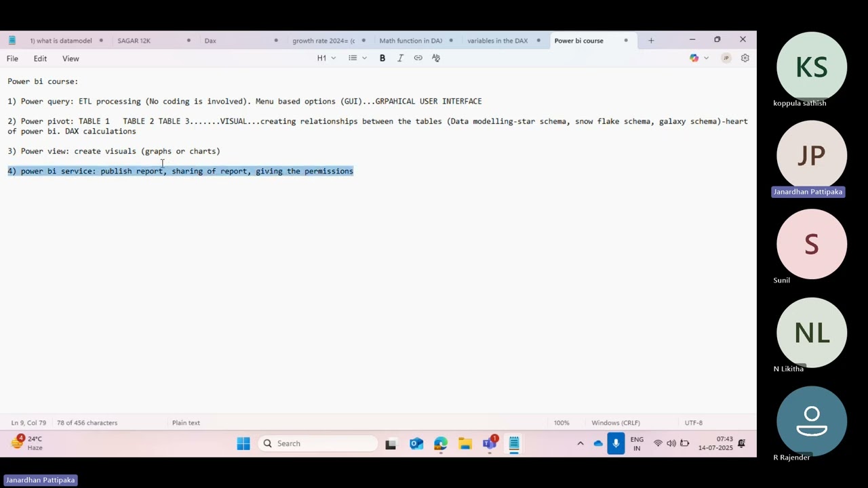Open the Copilot dropdown in Notepad
This screenshot has width=868, height=488.
tap(698, 58)
